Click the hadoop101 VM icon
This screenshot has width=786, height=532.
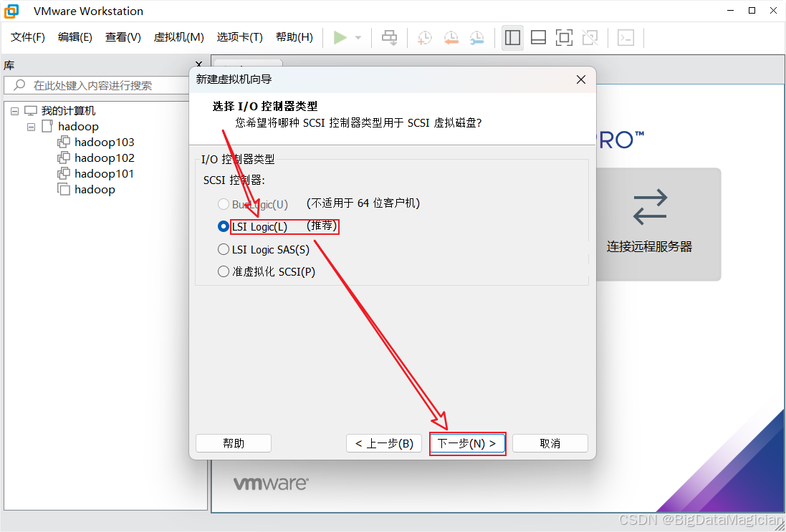click(64, 173)
